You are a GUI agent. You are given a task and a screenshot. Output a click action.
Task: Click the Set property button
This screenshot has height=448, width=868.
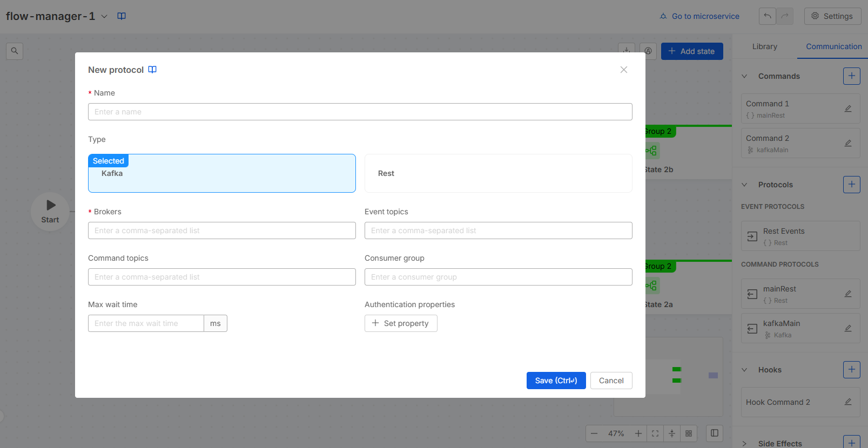pyautogui.click(x=401, y=323)
